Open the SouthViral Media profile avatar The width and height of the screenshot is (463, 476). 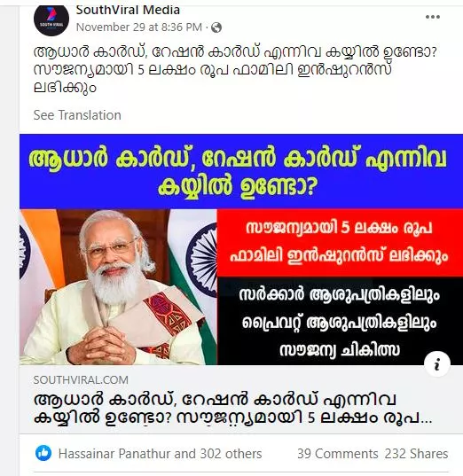[x=51, y=19]
